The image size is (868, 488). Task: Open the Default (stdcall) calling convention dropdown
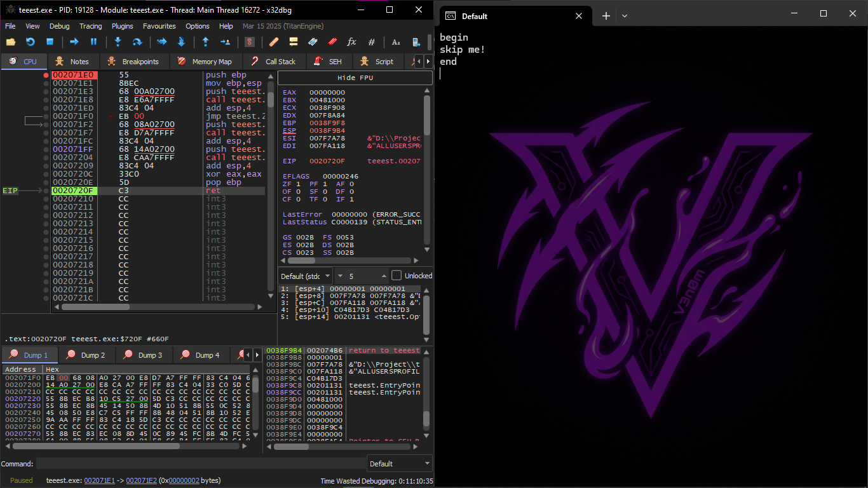306,276
